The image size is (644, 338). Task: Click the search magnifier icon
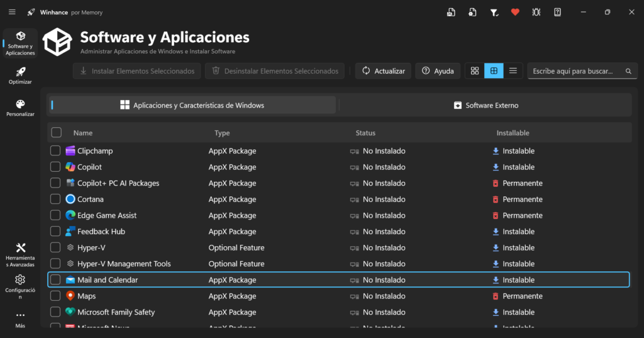628,71
